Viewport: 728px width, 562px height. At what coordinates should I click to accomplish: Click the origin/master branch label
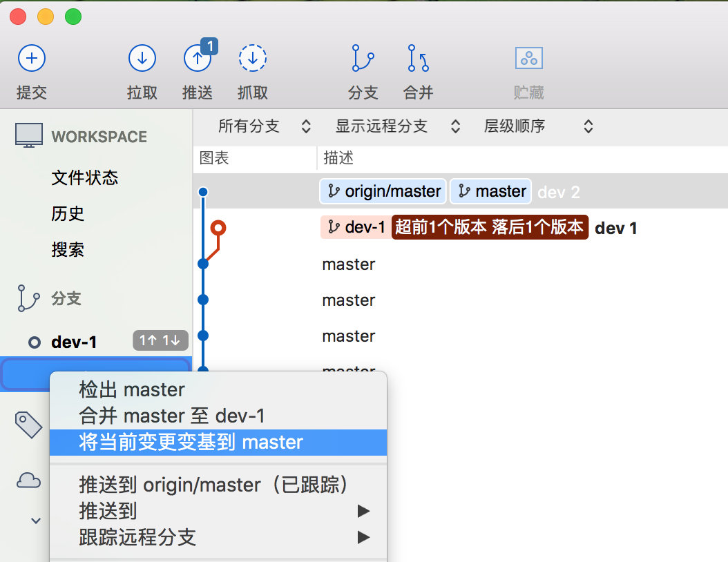click(x=384, y=191)
